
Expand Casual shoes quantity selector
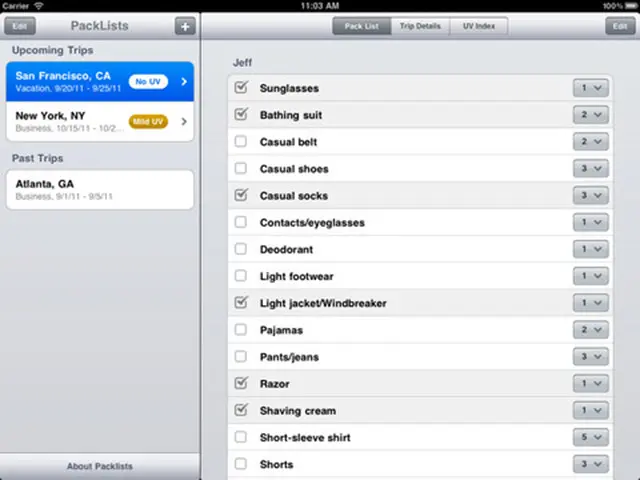(590, 169)
